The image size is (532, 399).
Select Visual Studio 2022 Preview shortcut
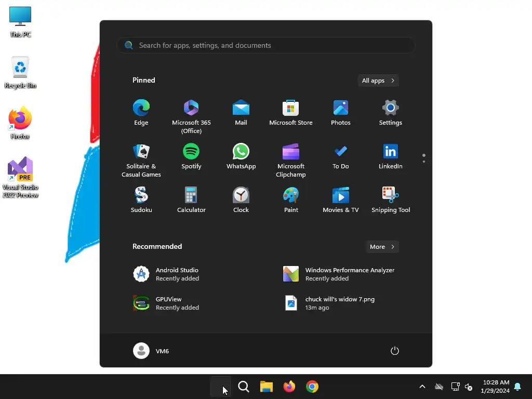(x=20, y=177)
